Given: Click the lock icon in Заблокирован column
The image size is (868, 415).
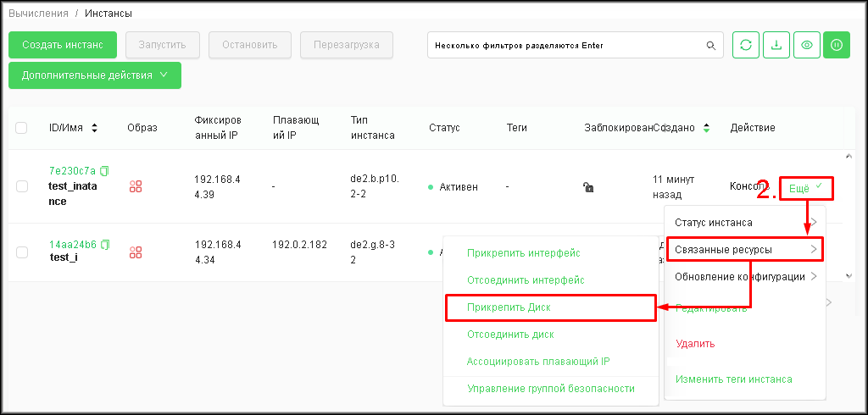Looking at the screenshot, I should [588, 186].
